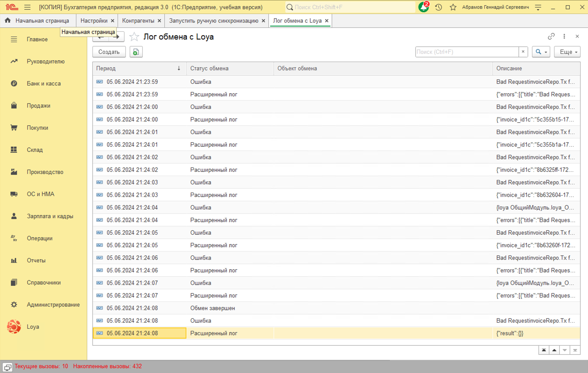Click the Объект обмена column header
The width and height of the screenshot is (588, 373).
pyautogui.click(x=383, y=69)
